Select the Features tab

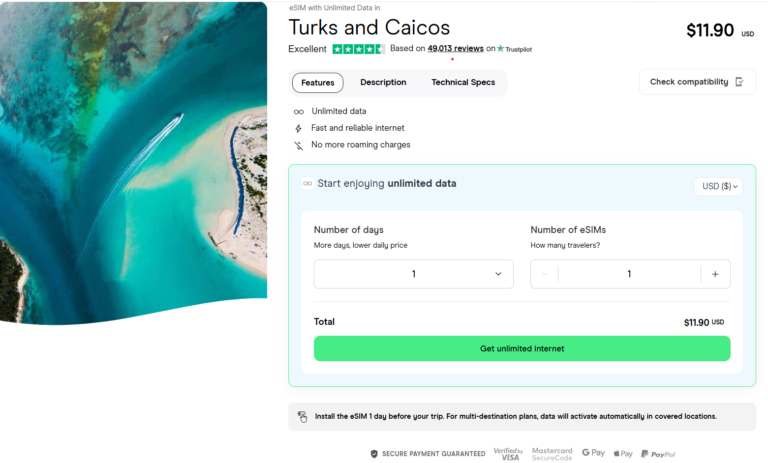(317, 82)
